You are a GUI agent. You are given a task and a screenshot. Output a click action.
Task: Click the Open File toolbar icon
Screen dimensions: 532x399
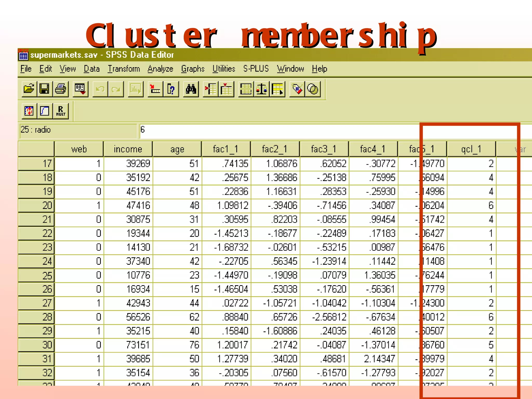click(29, 89)
